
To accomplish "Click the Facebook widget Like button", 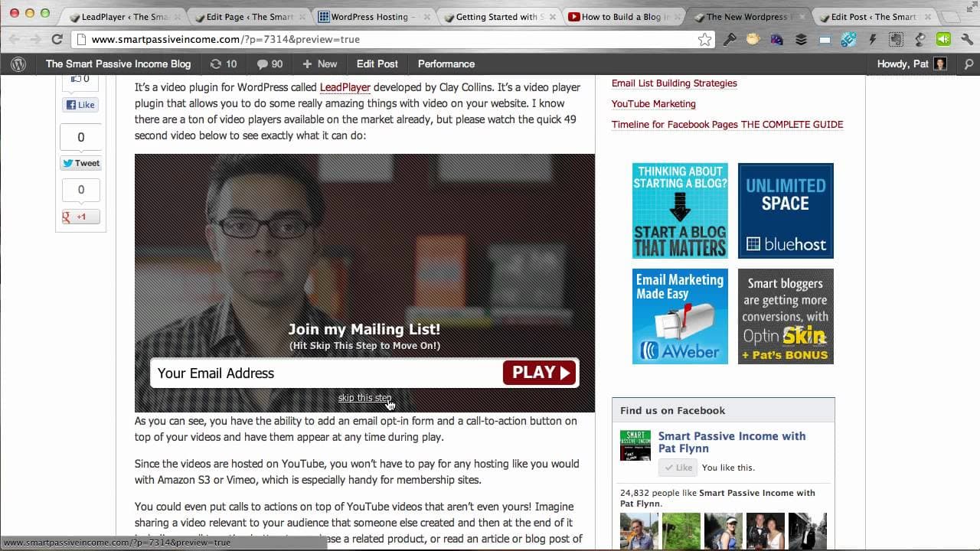I will pos(678,468).
